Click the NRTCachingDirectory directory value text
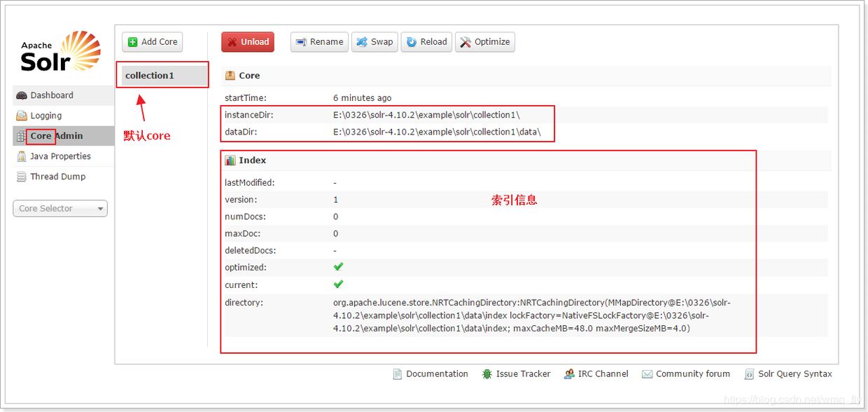Screen dimensions: 868x412 pyautogui.click(x=532, y=315)
